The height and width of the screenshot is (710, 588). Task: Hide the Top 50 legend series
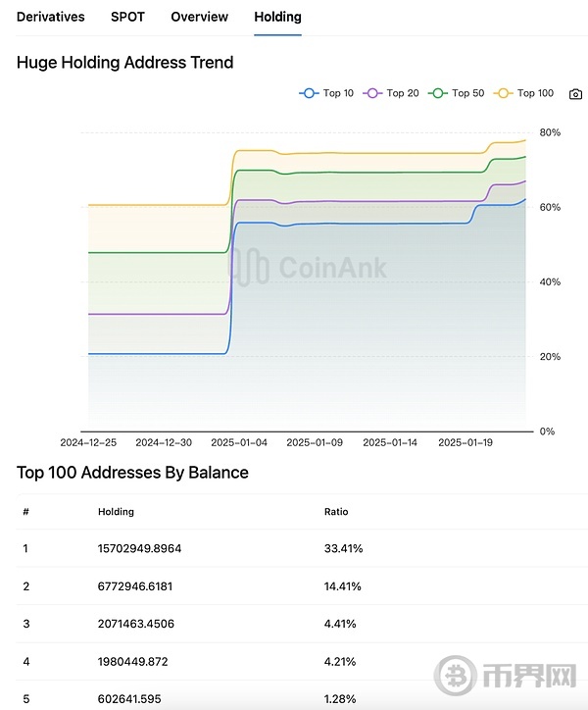457,93
